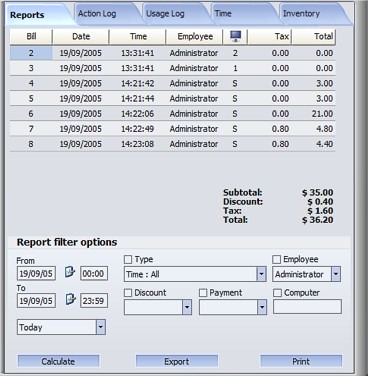
Task: Click the time 14:23:08 cell
Action: coord(138,144)
